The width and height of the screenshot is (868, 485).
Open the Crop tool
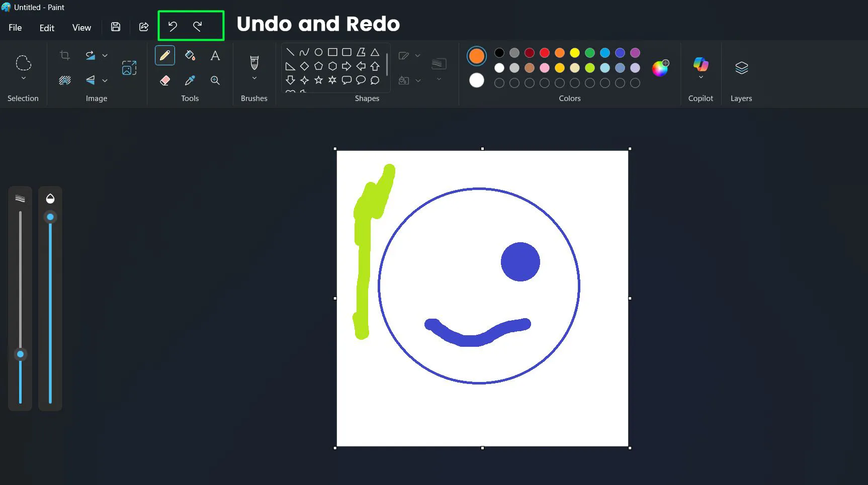[x=65, y=55]
